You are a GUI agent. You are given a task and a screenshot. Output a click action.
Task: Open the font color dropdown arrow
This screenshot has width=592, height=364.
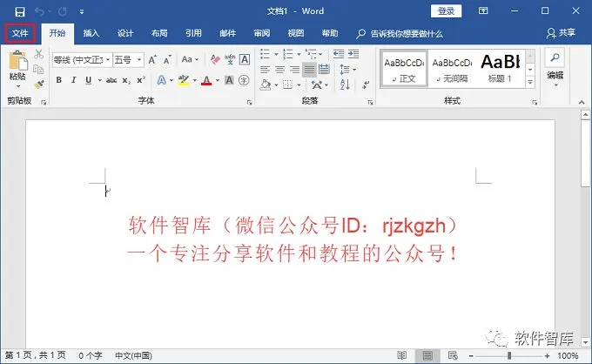[218, 80]
